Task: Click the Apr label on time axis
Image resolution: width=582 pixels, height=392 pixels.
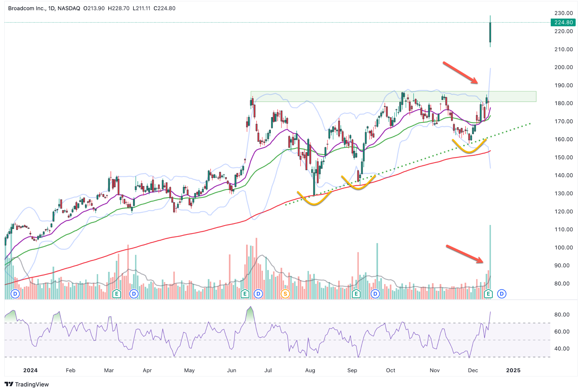Action: pyautogui.click(x=147, y=370)
